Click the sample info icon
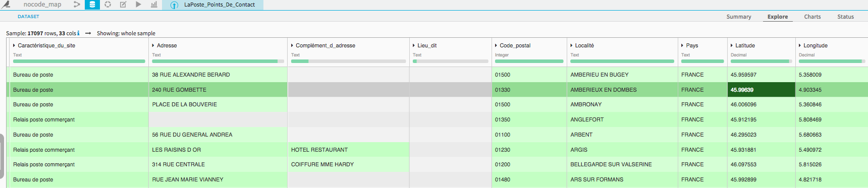 78,33
